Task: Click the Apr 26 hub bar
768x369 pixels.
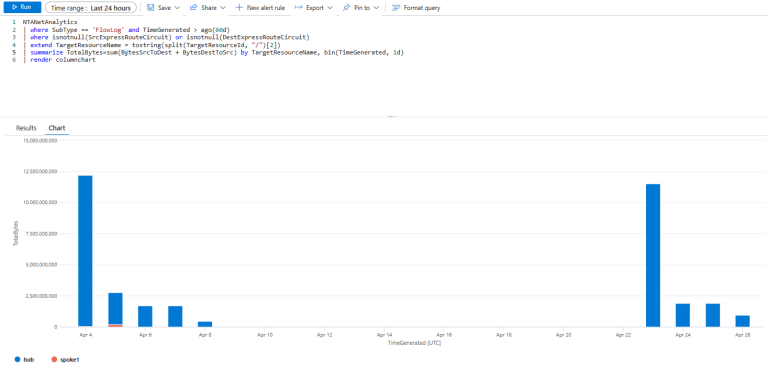Action: pos(743,321)
